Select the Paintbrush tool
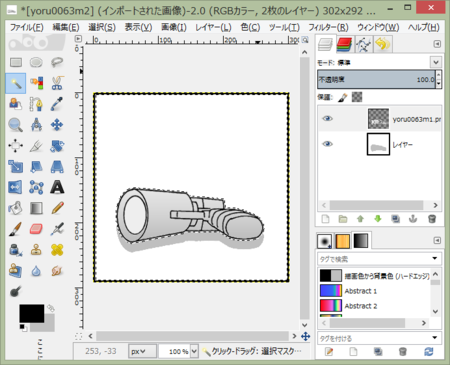 point(16,229)
